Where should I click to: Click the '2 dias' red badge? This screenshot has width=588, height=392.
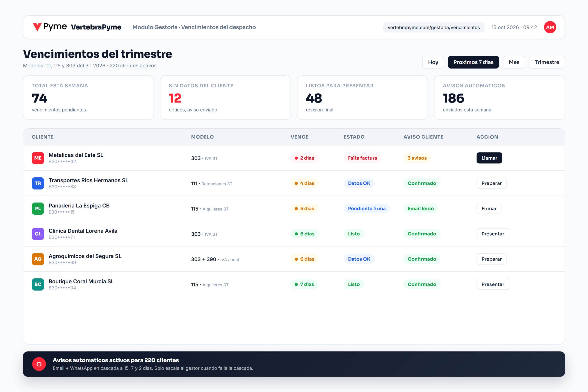pyautogui.click(x=304, y=158)
